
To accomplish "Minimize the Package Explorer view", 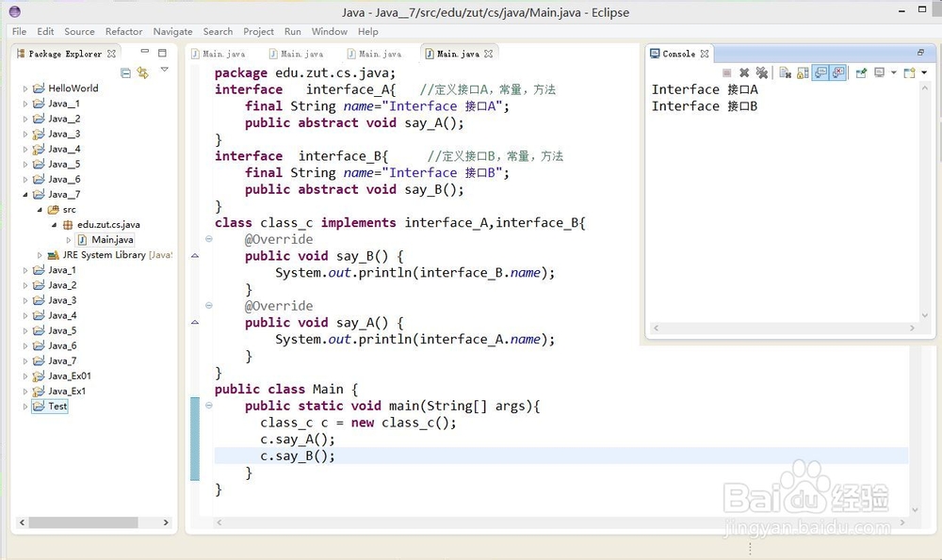I will (x=145, y=52).
